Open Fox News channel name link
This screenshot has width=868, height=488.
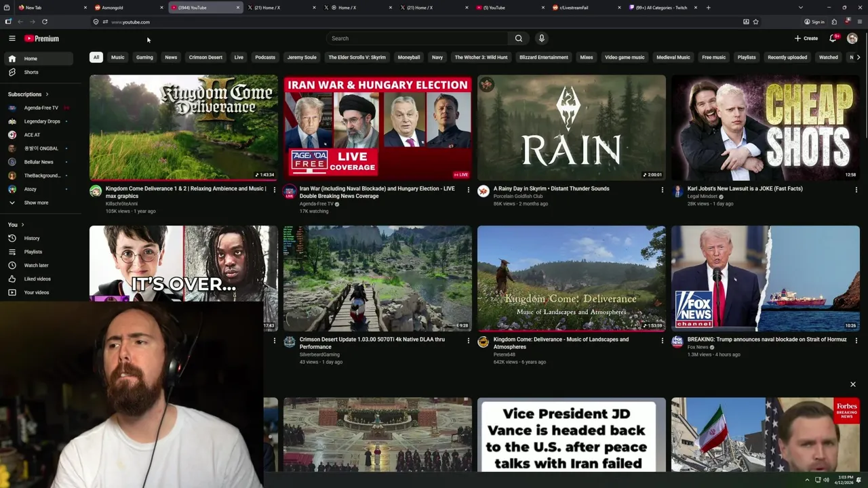click(x=698, y=347)
